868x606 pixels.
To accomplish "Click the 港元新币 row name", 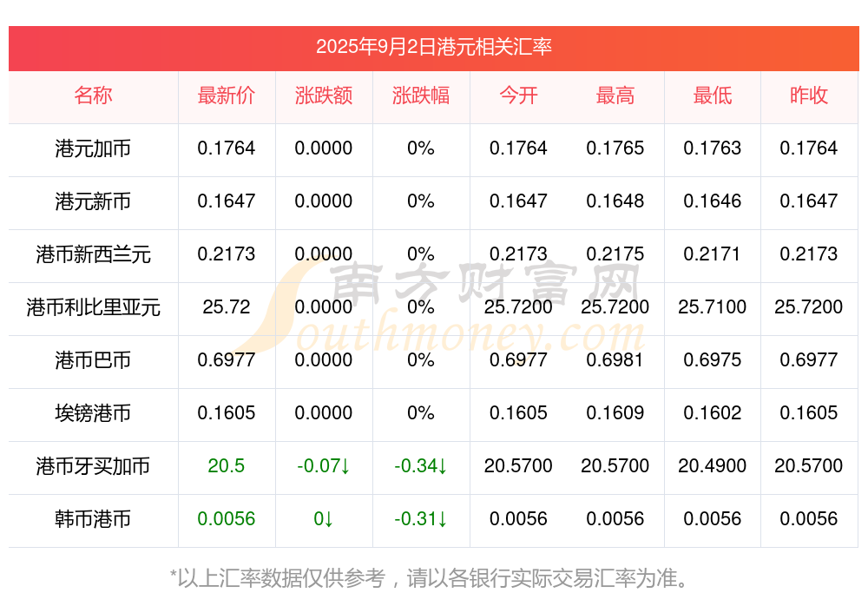I will [x=93, y=201].
